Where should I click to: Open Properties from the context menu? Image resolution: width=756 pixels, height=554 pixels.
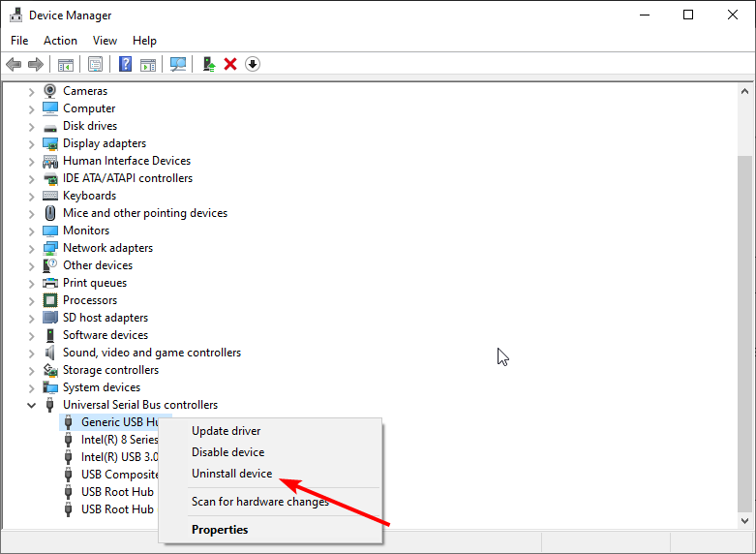270,530
